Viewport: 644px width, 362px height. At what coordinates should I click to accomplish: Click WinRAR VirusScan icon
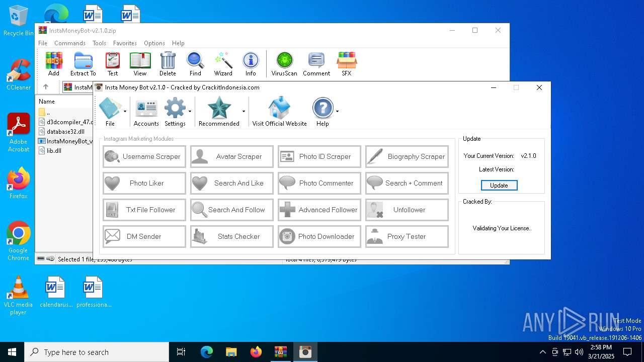(x=284, y=64)
